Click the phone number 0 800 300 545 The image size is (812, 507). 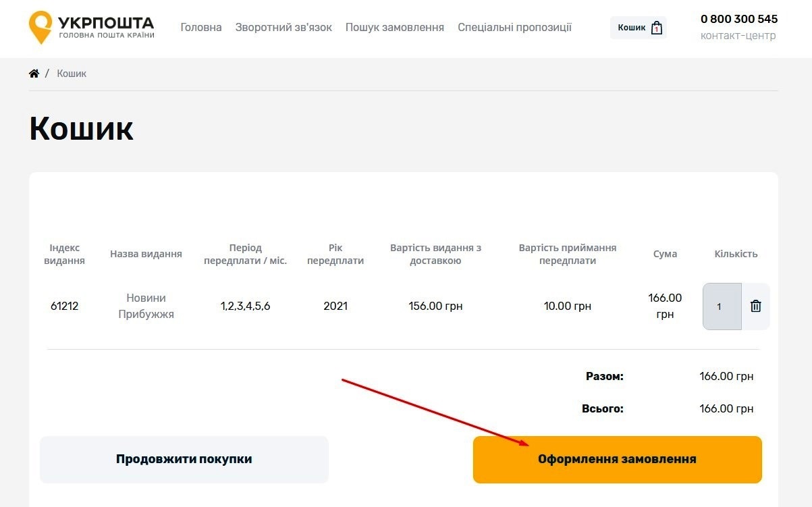tap(739, 19)
